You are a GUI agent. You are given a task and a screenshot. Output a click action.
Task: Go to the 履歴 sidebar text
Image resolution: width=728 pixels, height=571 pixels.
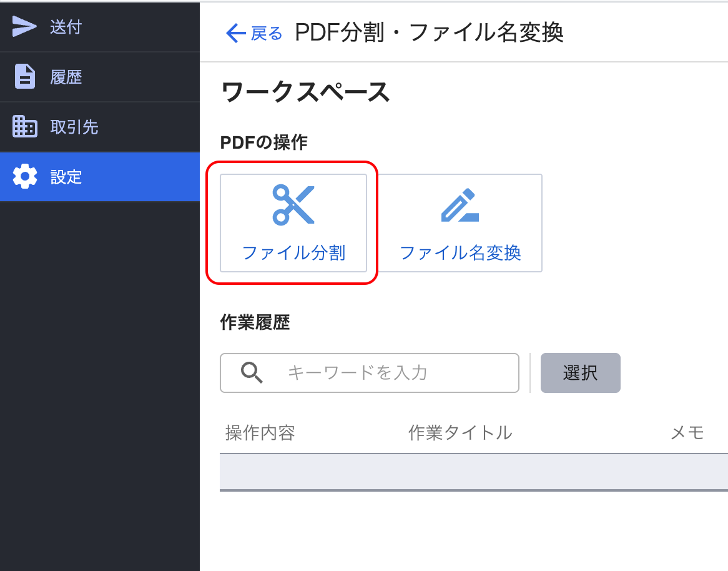coord(66,77)
